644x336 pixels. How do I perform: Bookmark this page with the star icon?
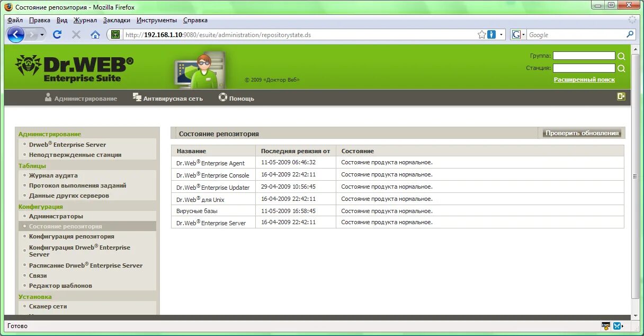click(x=481, y=34)
